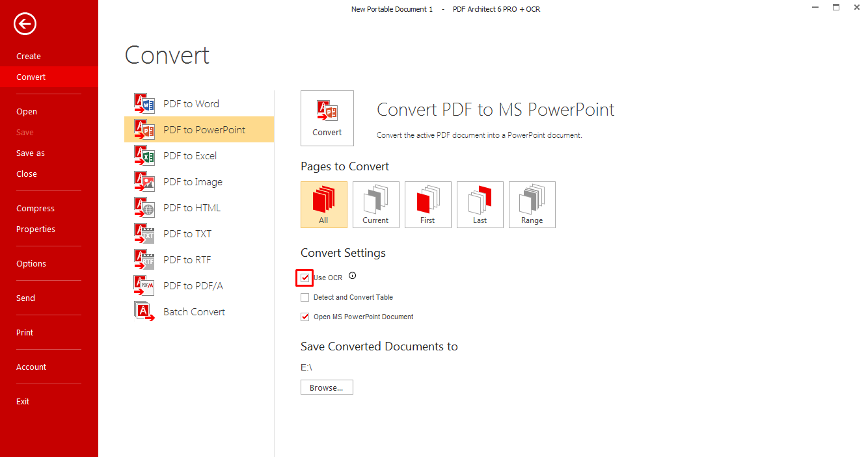Open the Create menu in sidebar
Viewport: 868px width, 457px height.
point(29,57)
